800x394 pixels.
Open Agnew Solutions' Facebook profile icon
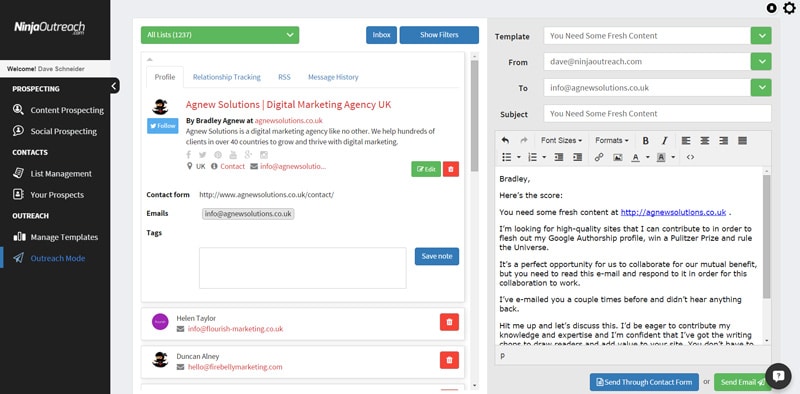pos(189,155)
